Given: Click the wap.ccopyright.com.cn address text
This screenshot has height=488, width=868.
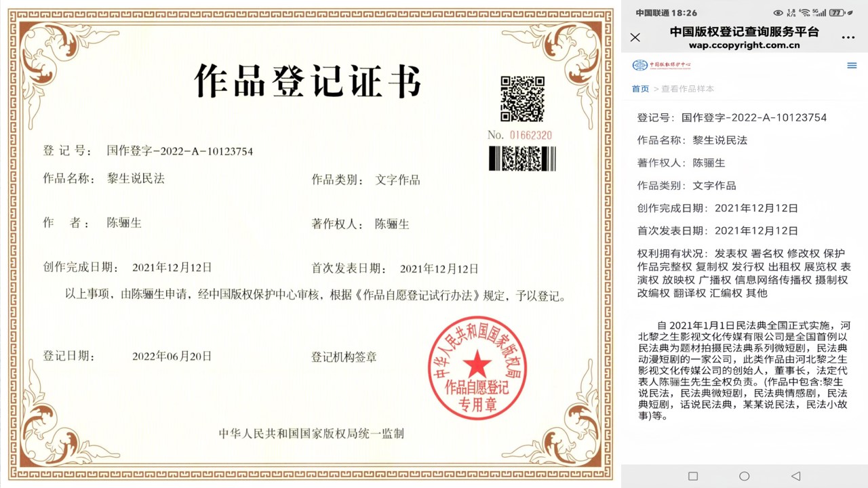Looking at the screenshot, I should click(x=744, y=45).
